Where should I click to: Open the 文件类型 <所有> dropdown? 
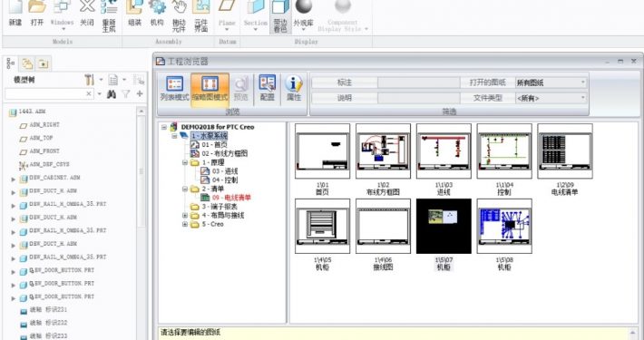[x=551, y=98]
